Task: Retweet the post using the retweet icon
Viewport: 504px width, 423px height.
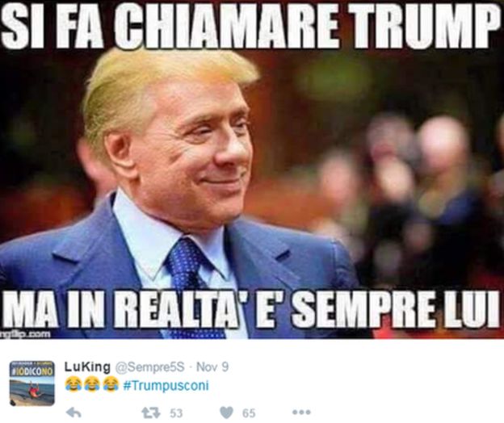Action: point(151,413)
